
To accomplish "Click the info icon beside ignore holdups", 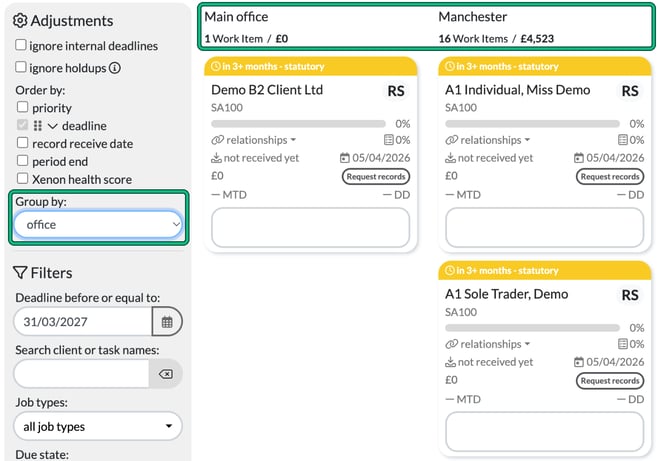I will click(115, 68).
